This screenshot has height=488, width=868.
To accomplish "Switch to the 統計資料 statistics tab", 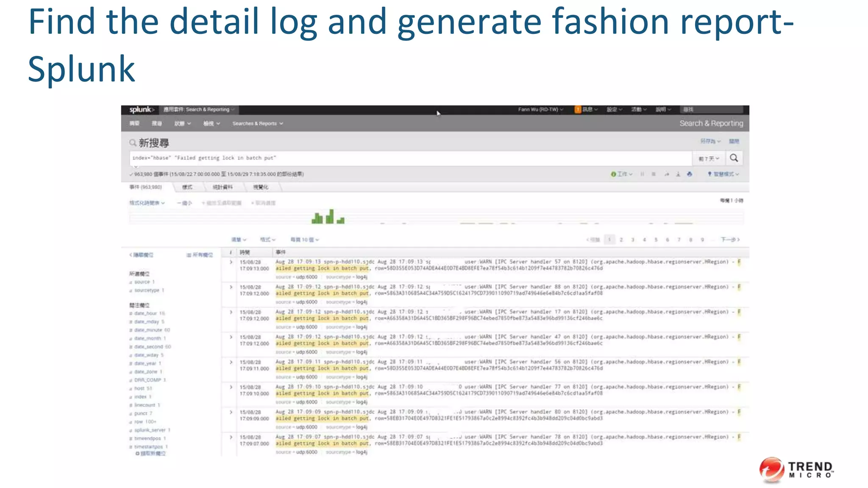I will click(223, 187).
